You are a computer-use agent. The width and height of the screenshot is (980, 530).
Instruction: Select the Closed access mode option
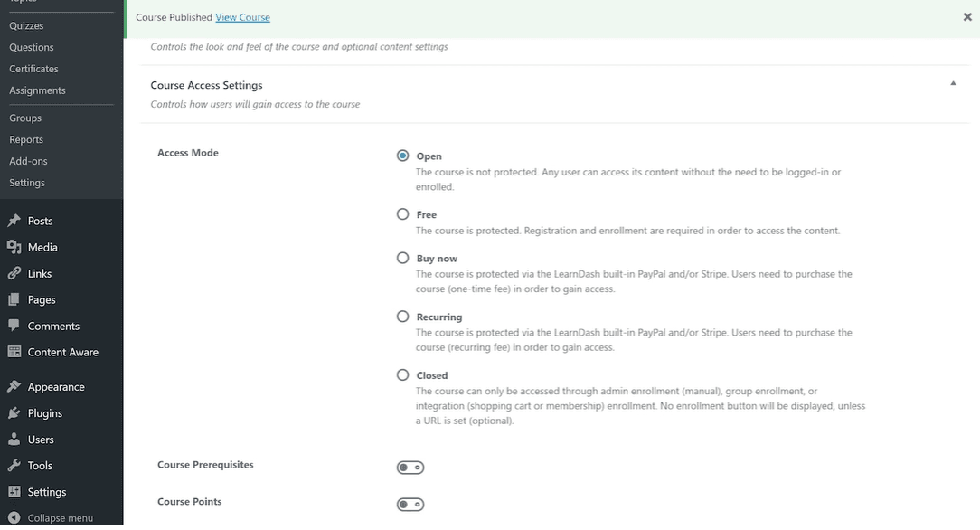tap(402, 375)
